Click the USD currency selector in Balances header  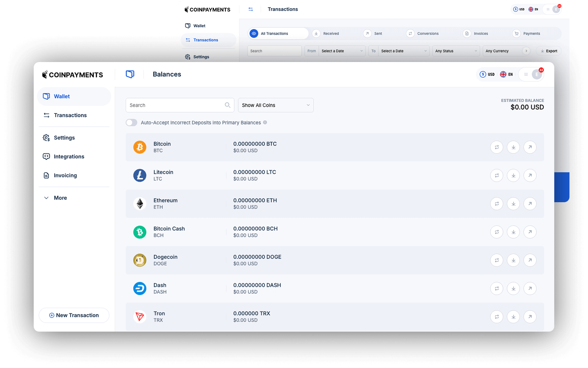point(487,74)
